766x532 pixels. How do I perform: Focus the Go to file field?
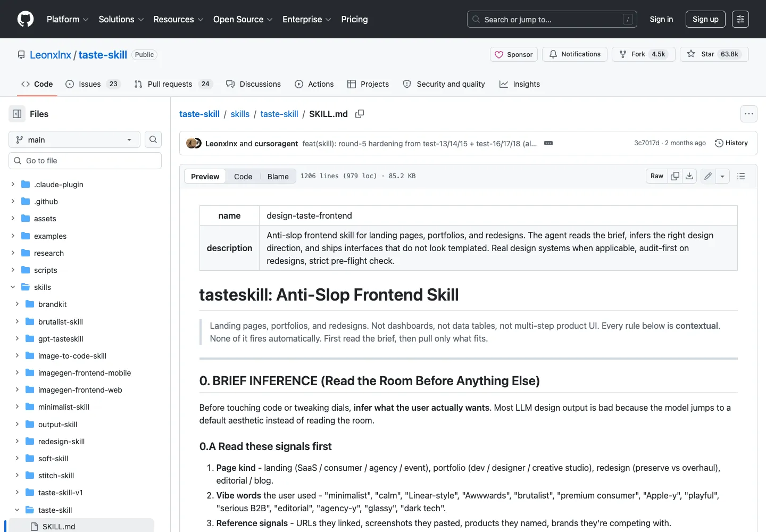coord(85,161)
